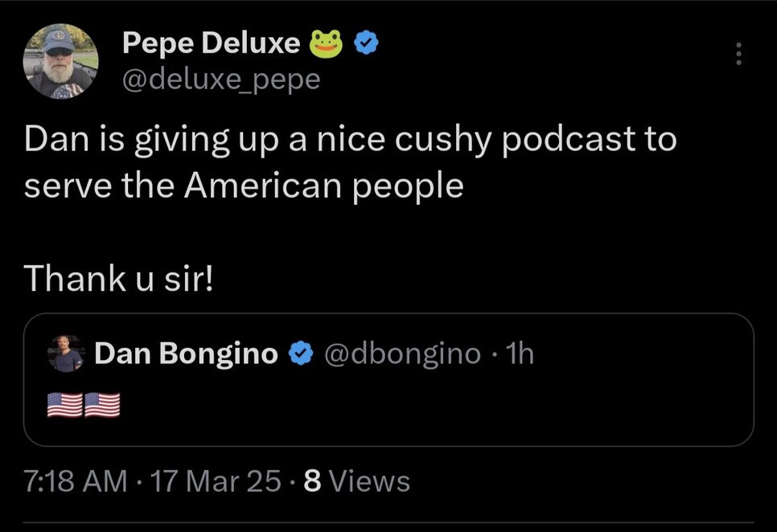The height and width of the screenshot is (532, 777).
Task: Click Dan Bongino's small avatar
Action: (65, 354)
